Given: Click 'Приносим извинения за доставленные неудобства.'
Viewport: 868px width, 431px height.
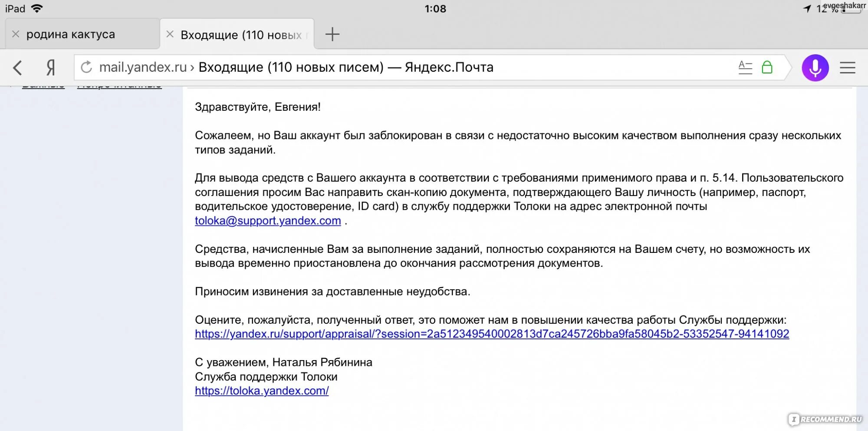Looking at the screenshot, I should pyautogui.click(x=332, y=292).
